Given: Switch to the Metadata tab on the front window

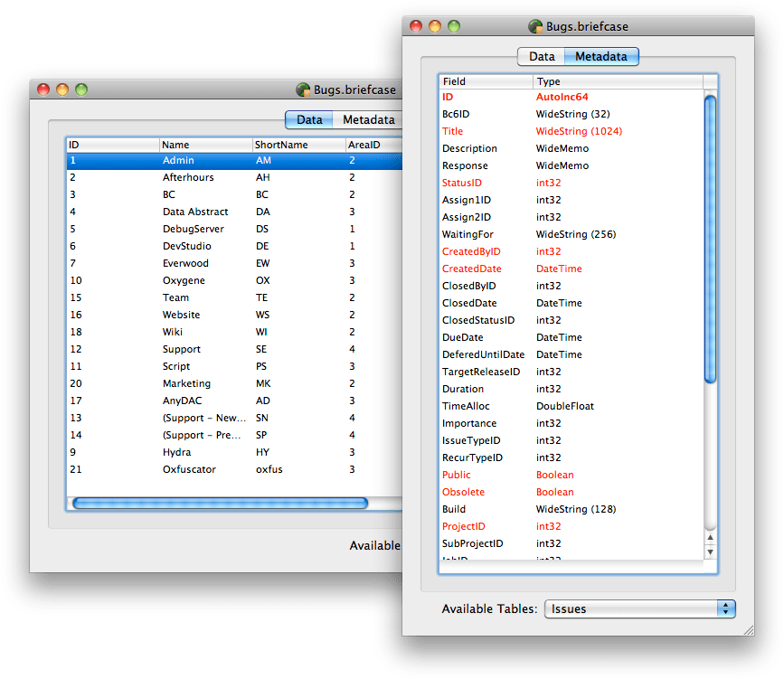Looking at the screenshot, I should (x=600, y=56).
